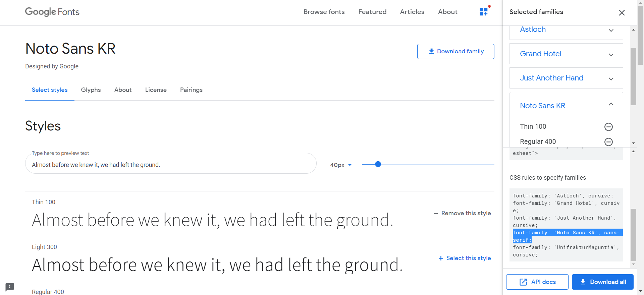
Task: Open the API docs button
Action: (x=537, y=282)
